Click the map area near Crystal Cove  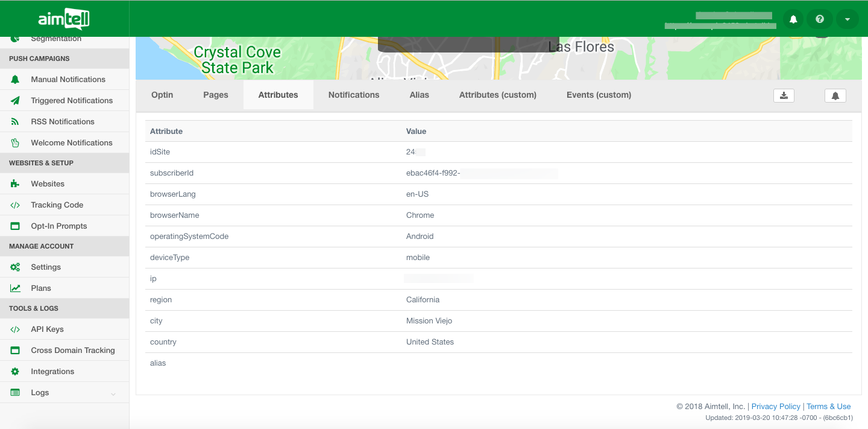(x=237, y=60)
